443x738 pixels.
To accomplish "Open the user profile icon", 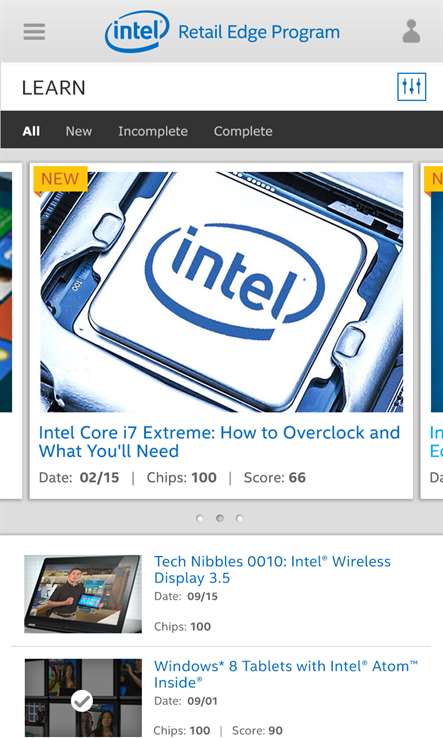I will pos(411,32).
